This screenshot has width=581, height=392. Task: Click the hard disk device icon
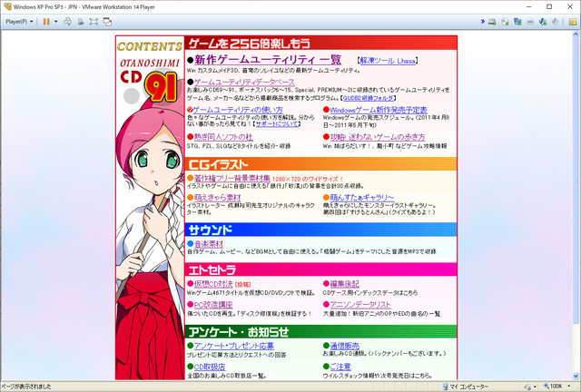pos(492,22)
